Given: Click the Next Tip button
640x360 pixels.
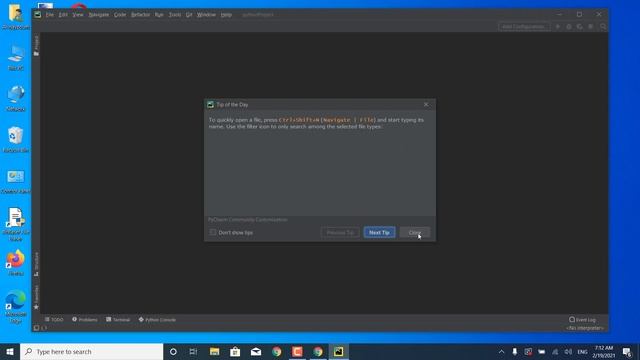Looking at the screenshot, I should (x=379, y=232).
